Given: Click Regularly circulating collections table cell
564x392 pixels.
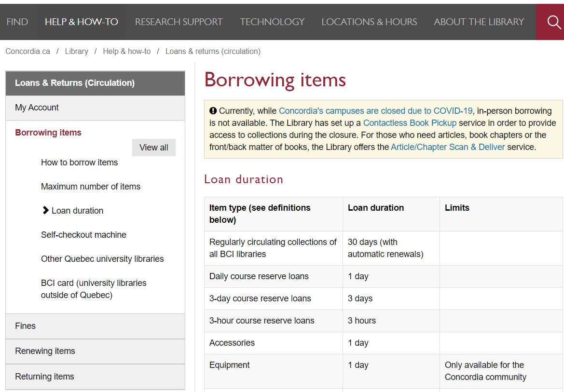Looking at the screenshot, I should [x=274, y=248].
